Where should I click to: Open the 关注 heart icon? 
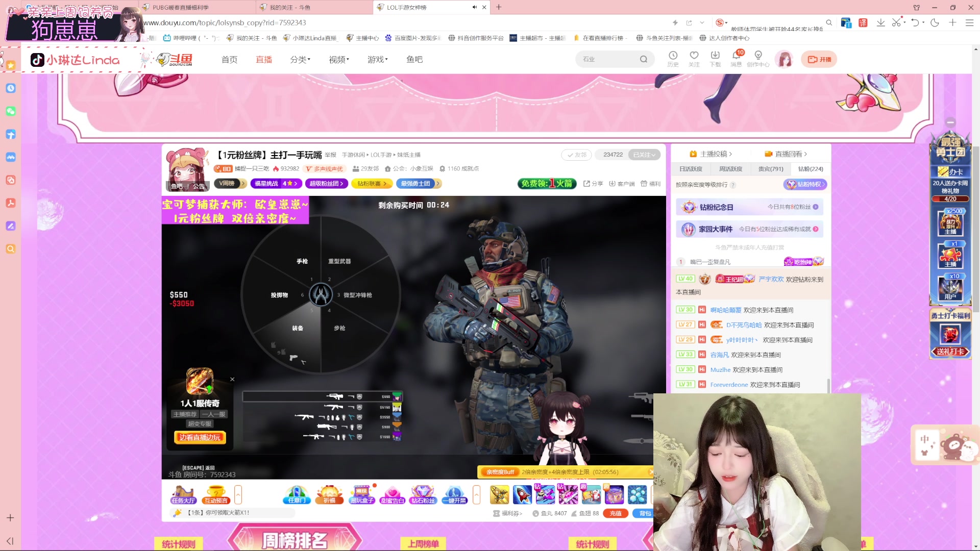[x=694, y=59]
